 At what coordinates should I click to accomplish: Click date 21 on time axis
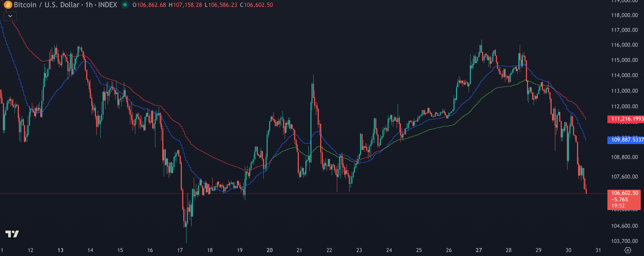pyautogui.click(x=299, y=250)
